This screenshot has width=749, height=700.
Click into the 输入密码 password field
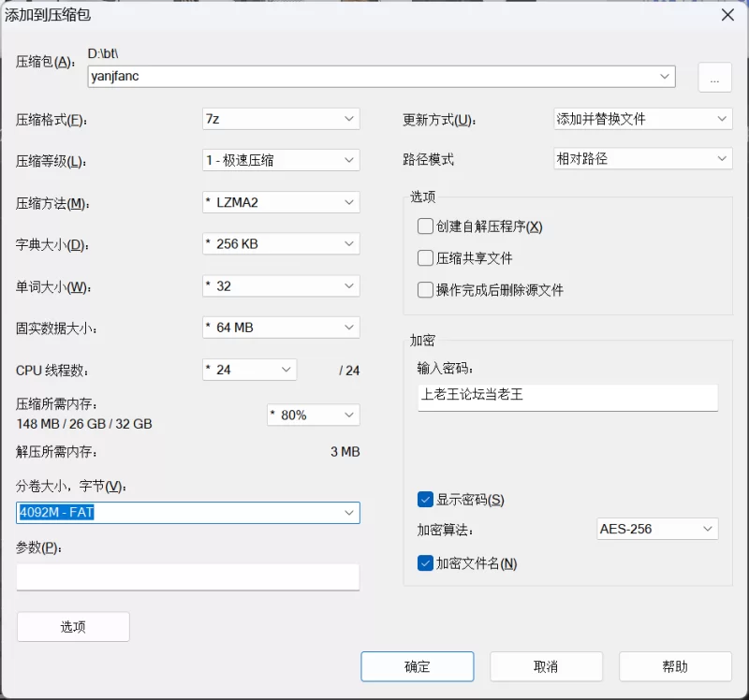567,396
